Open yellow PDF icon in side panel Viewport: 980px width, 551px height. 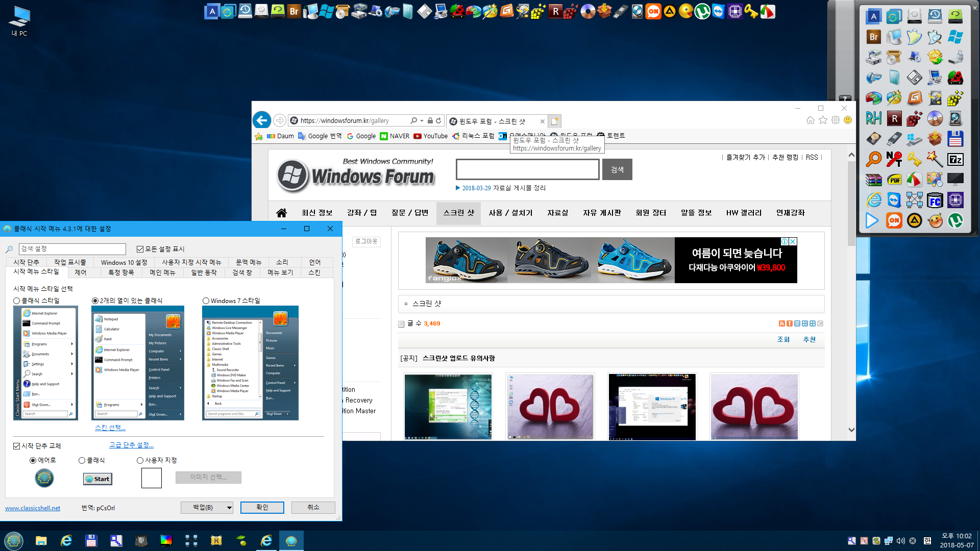tap(894, 180)
